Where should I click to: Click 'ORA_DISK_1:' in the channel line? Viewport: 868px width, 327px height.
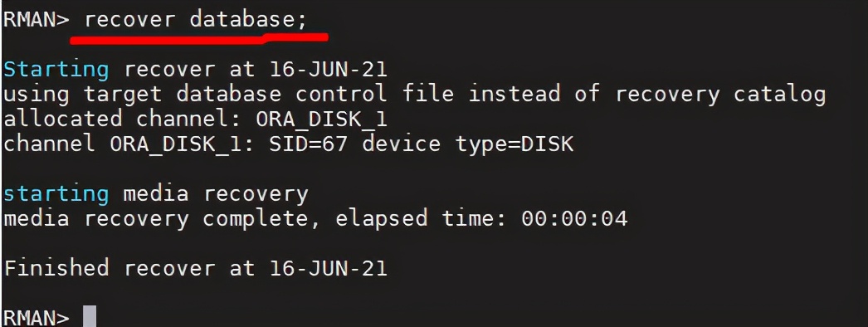[x=183, y=144]
